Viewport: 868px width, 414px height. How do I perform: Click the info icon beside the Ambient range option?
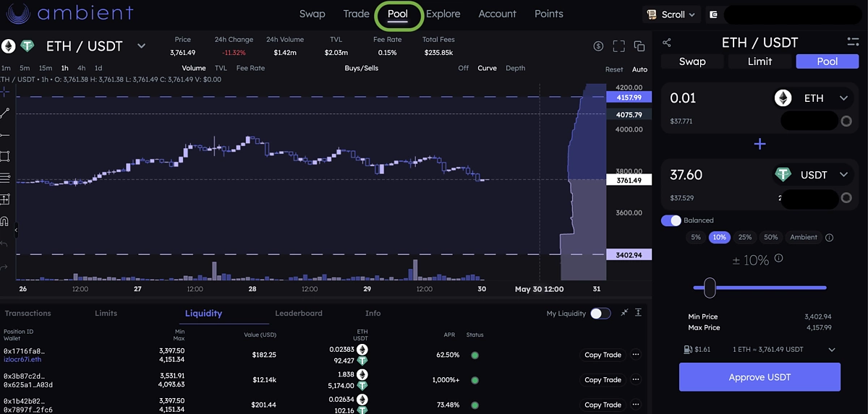[x=830, y=238]
